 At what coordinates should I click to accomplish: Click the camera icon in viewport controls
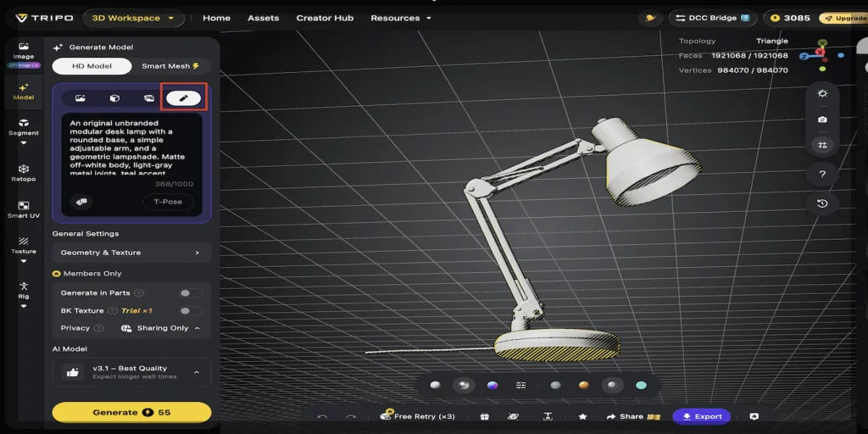tap(822, 119)
